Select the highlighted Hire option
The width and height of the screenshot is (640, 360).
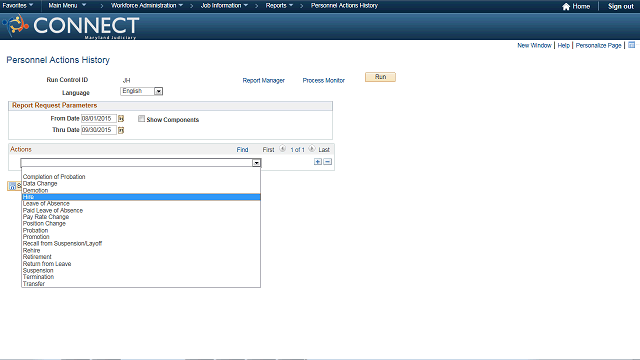141,197
